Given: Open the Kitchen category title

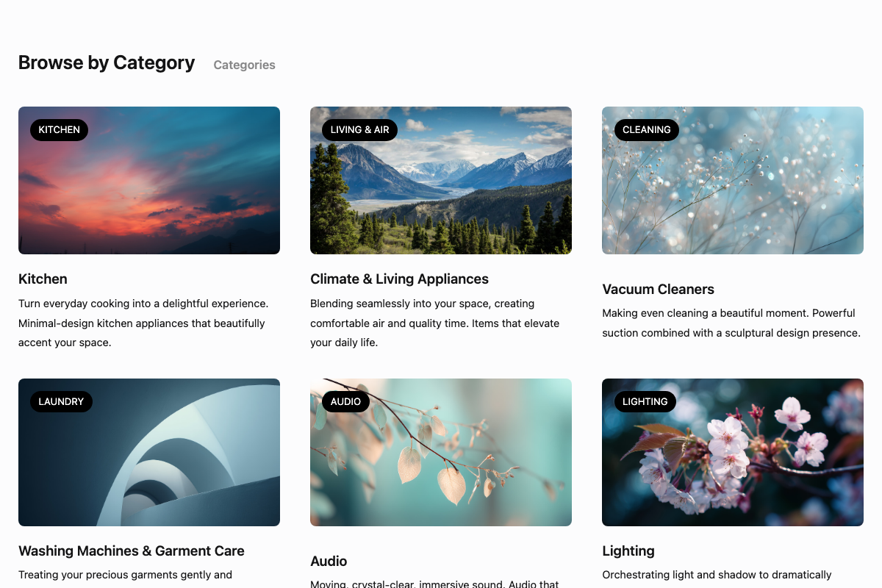Looking at the screenshot, I should coord(43,279).
